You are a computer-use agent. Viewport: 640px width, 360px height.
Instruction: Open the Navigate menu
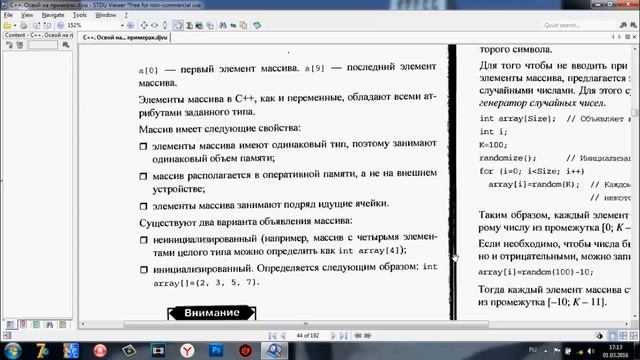point(53,15)
